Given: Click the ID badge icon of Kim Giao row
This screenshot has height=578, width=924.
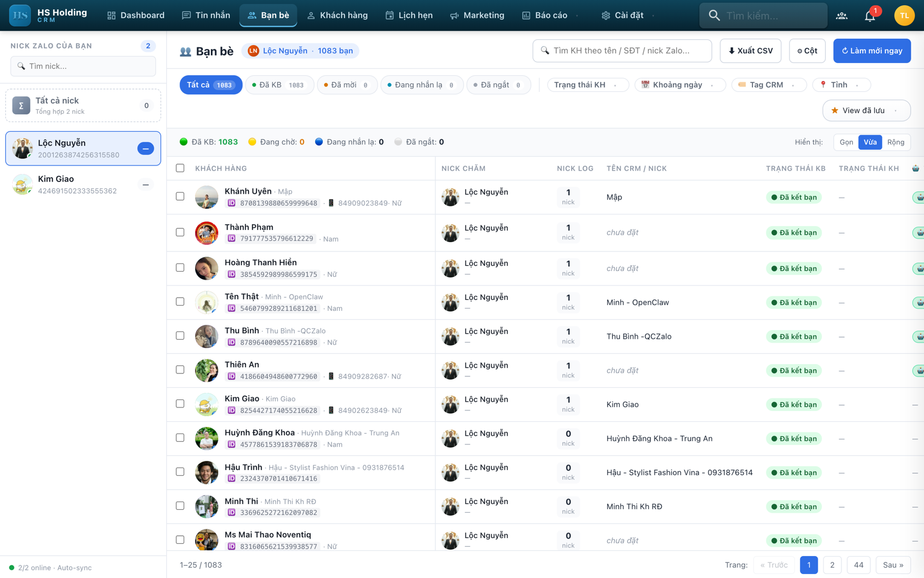Looking at the screenshot, I should [232, 410].
